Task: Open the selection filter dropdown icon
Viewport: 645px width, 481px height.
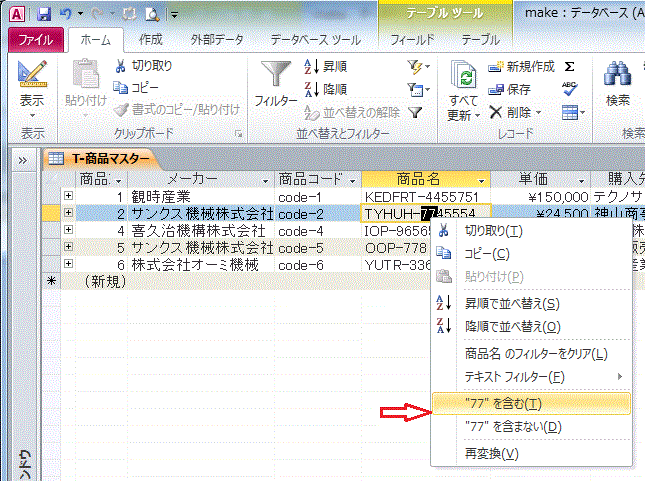Action: (418, 66)
